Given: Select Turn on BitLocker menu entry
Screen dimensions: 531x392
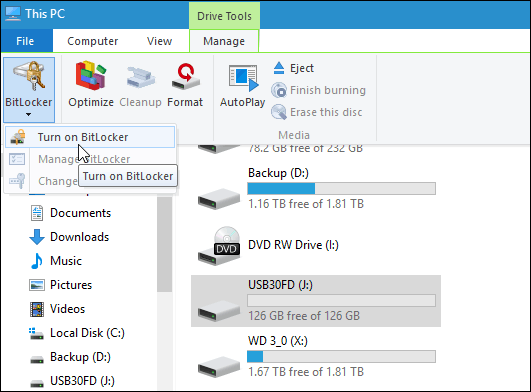Looking at the screenshot, I should click(x=90, y=137).
